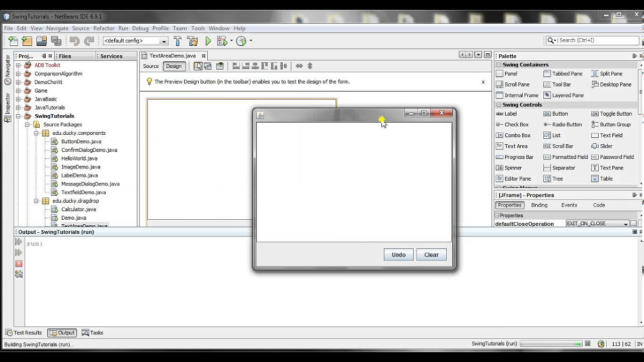
Task: Click the red Stop button in Output
Action: pyautogui.click(x=19, y=263)
